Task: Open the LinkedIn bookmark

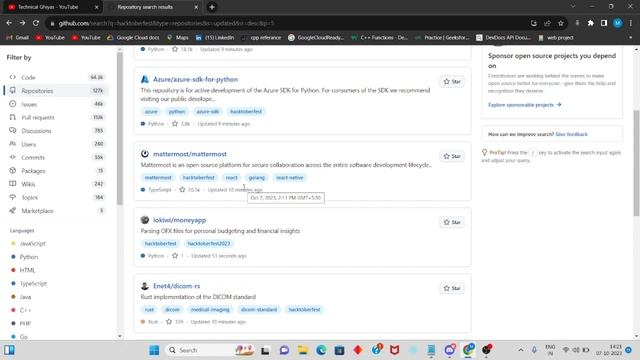Action: coord(215,38)
